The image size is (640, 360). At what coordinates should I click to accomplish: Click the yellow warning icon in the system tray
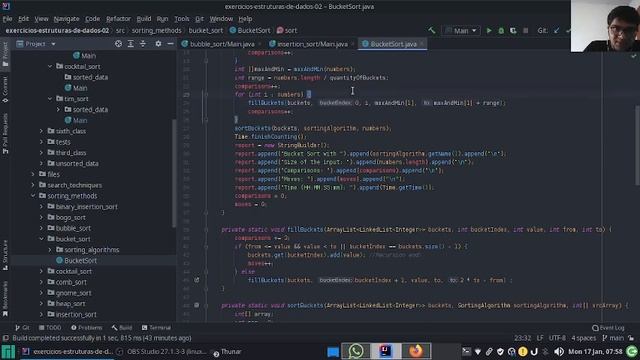pyautogui.click(x=523, y=351)
